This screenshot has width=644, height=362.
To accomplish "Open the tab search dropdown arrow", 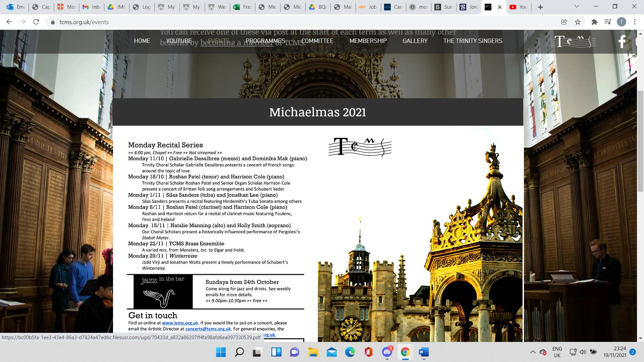I will point(577,7).
